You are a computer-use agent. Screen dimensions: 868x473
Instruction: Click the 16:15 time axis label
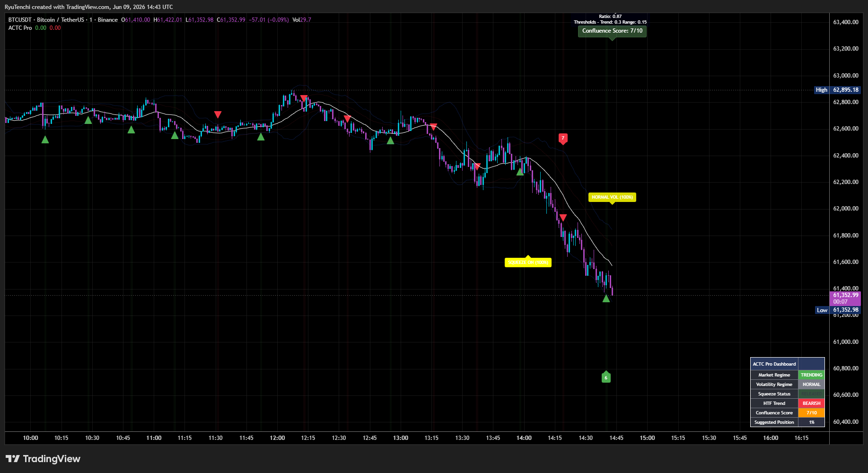pyautogui.click(x=801, y=438)
